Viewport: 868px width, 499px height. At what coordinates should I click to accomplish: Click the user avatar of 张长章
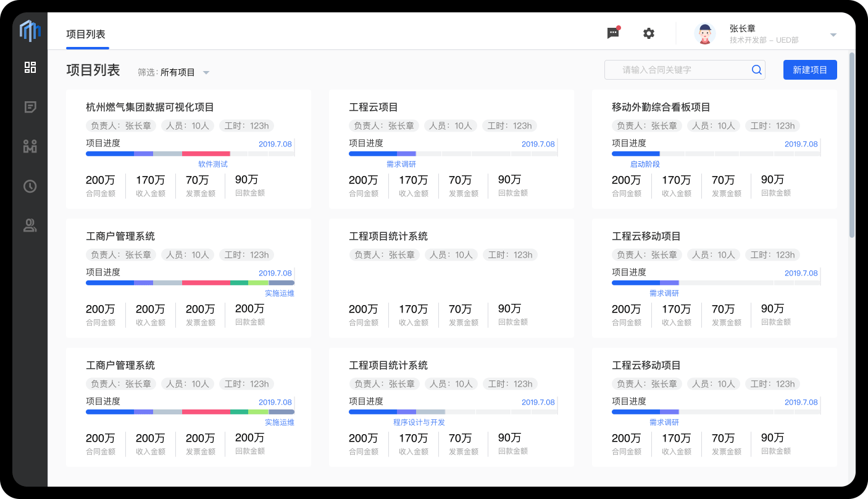(x=705, y=33)
